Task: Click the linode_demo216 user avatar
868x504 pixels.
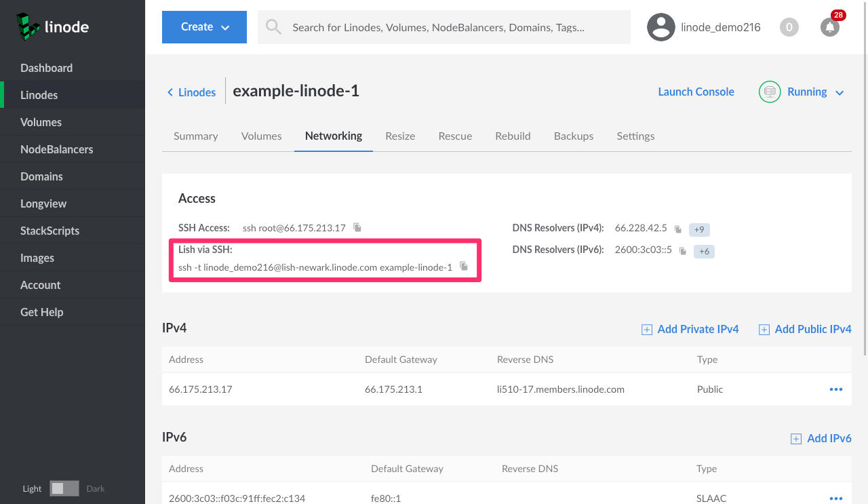Action: click(x=660, y=27)
